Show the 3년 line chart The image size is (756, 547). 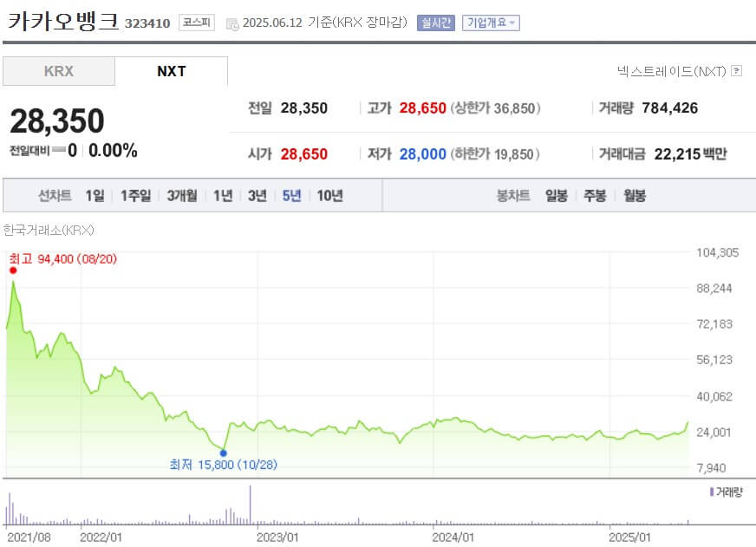tap(257, 196)
